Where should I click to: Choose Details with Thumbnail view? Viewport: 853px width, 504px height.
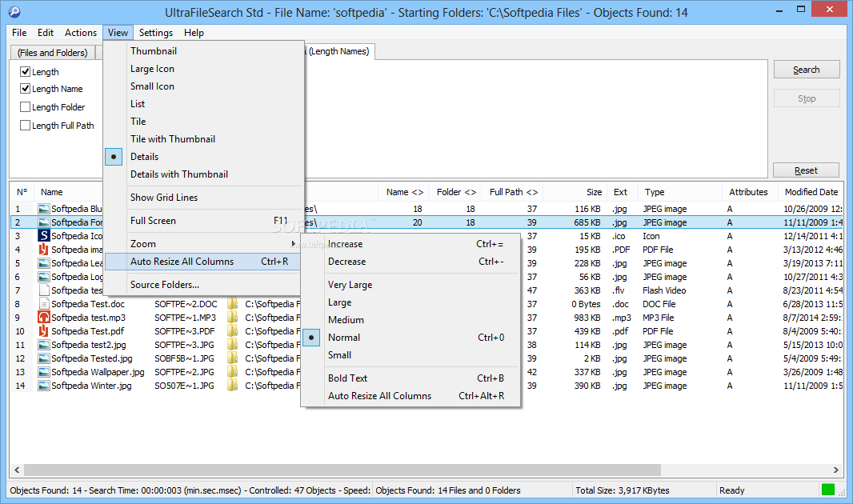202,174
